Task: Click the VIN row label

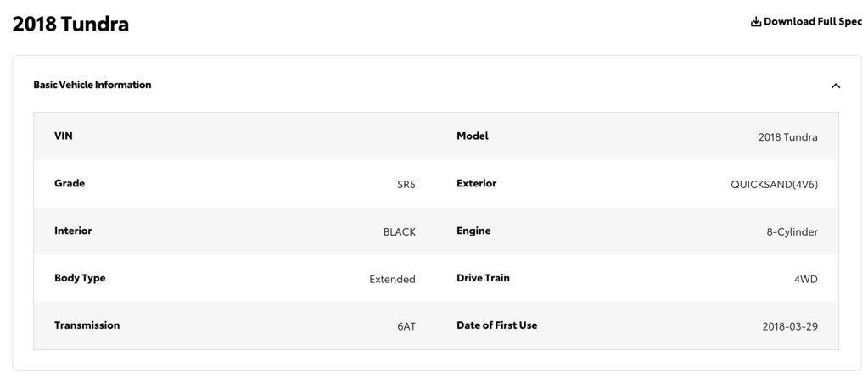Action: [63, 136]
